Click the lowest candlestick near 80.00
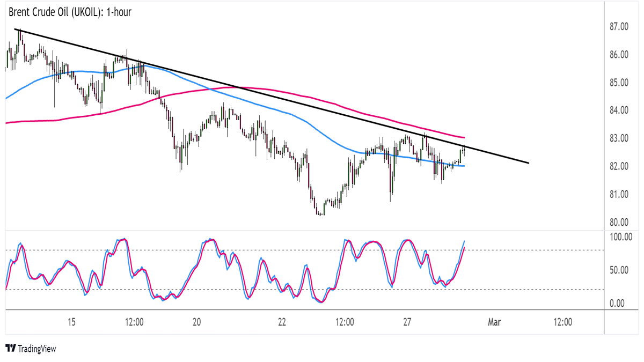This screenshot has height=362, width=644. [320, 214]
